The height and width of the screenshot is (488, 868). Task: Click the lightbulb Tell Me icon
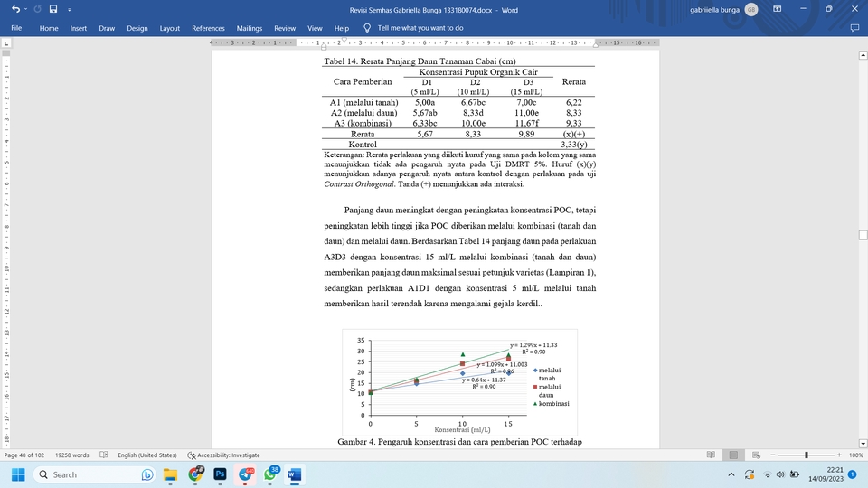coord(366,28)
